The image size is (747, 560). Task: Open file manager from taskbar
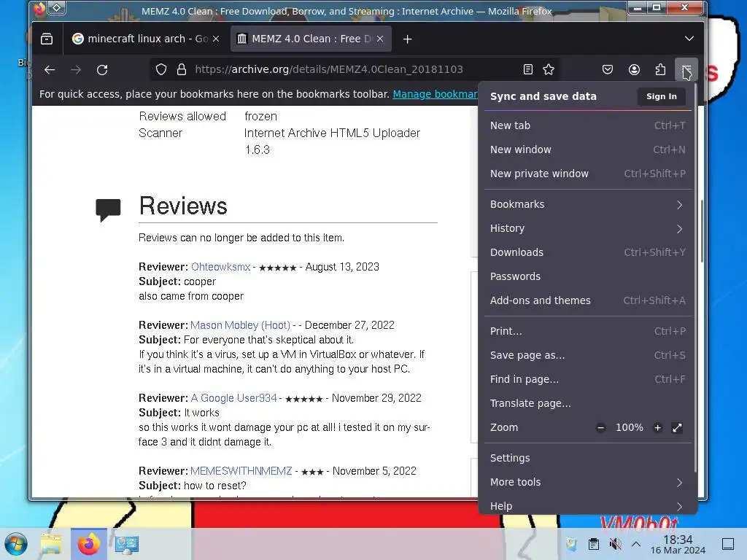pos(51,544)
